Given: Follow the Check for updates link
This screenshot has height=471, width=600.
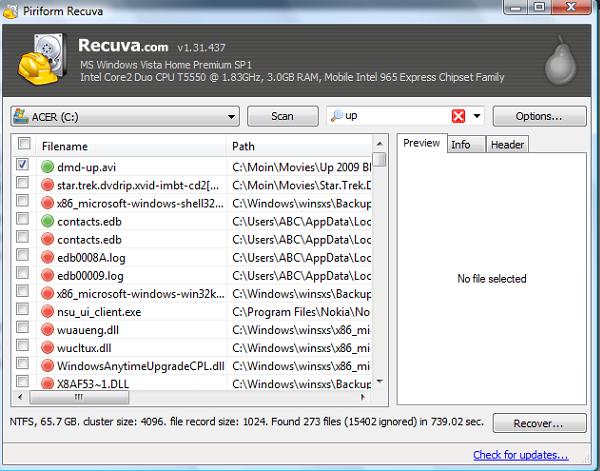Looking at the screenshot, I should pos(520,455).
